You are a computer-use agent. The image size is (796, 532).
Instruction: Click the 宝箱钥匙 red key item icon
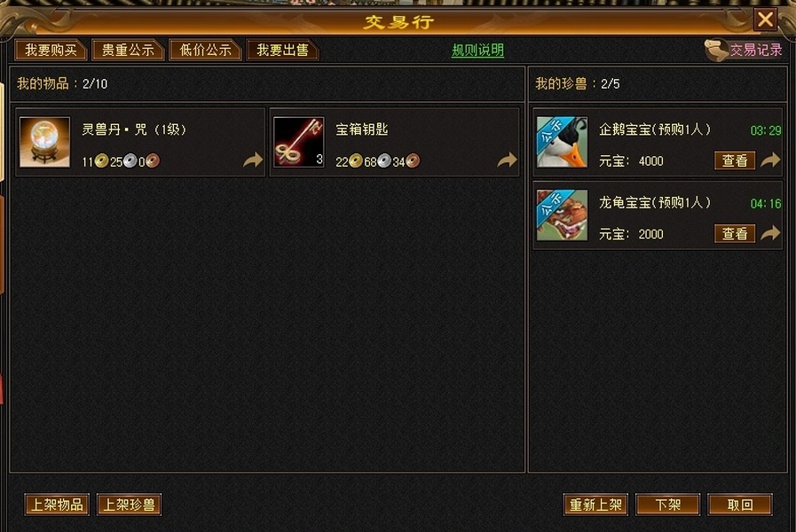pyautogui.click(x=298, y=142)
